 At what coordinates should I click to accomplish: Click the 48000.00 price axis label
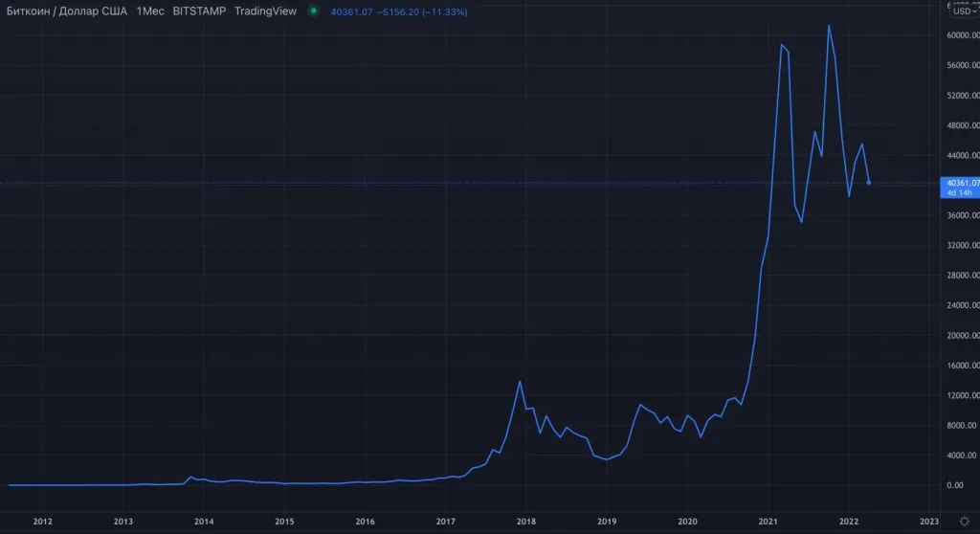pos(963,125)
